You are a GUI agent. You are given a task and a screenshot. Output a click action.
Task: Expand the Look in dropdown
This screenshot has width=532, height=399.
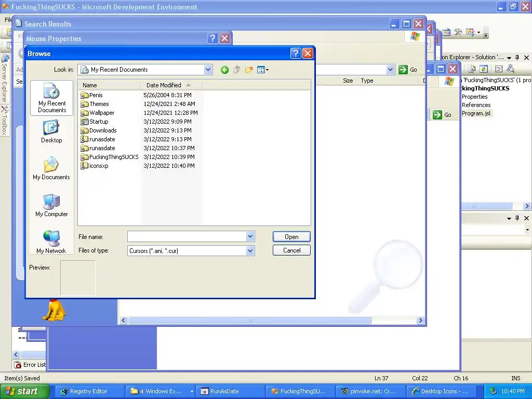pyautogui.click(x=208, y=70)
